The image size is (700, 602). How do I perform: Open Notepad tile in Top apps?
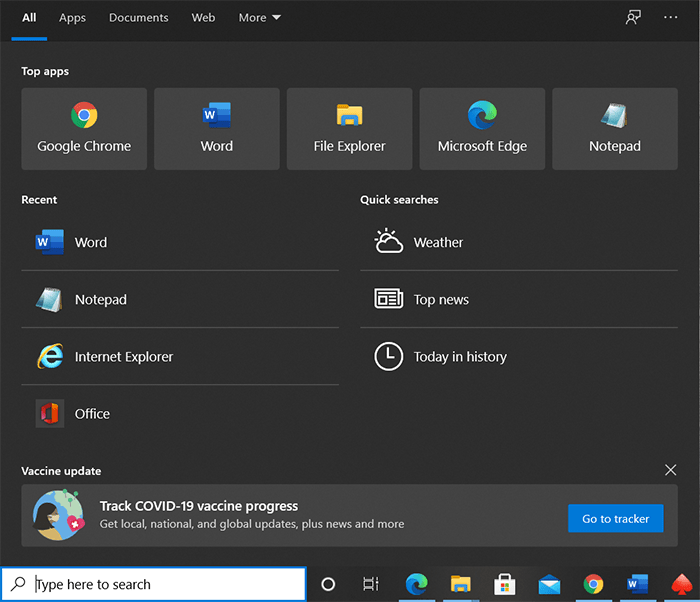pyautogui.click(x=615, y=129)
